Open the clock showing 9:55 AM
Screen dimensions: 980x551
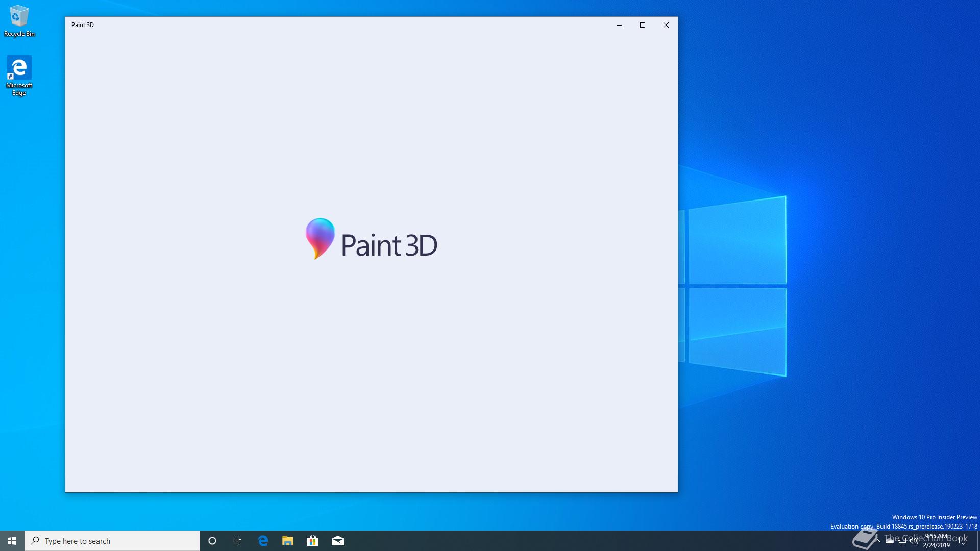937,541
